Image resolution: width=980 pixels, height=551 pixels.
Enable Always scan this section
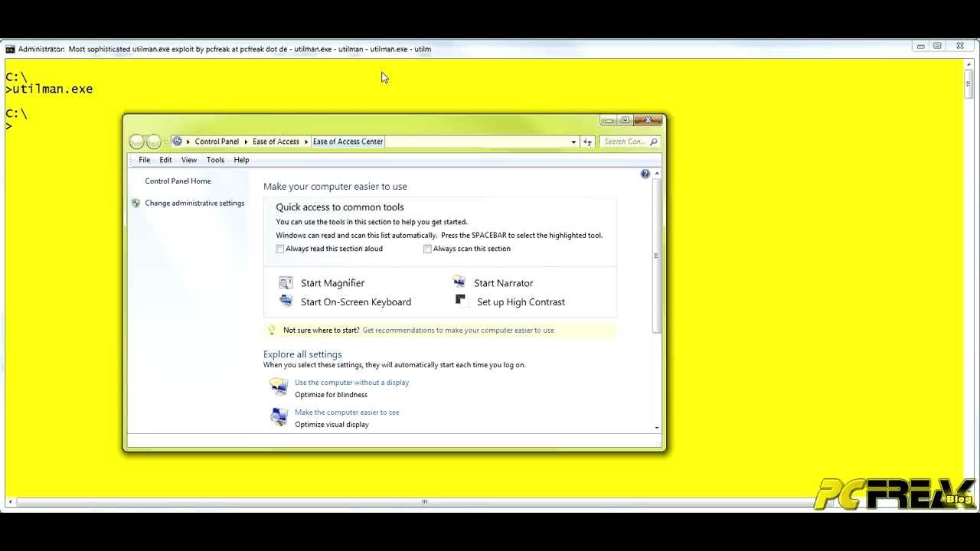pos(428,249)
